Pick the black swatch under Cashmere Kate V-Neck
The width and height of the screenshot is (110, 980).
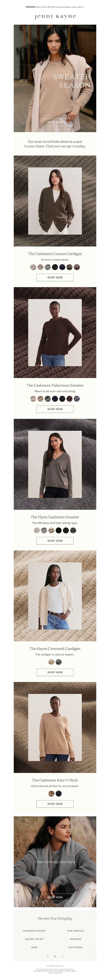[x=59, y=794]
